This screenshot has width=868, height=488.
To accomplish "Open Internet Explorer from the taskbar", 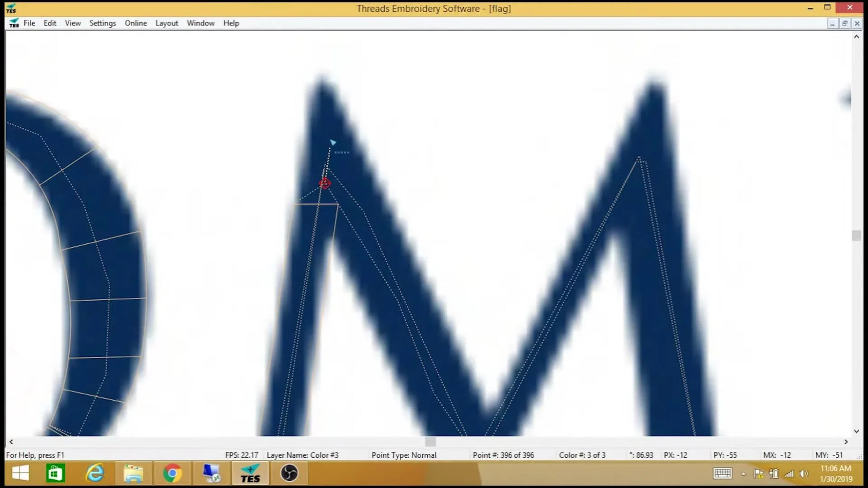I will [x=95, y=472].
